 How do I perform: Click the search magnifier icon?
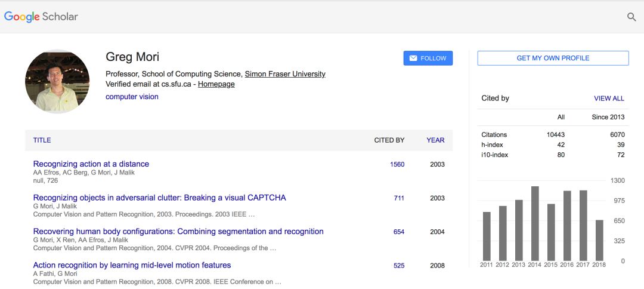[x=631, y=17]
